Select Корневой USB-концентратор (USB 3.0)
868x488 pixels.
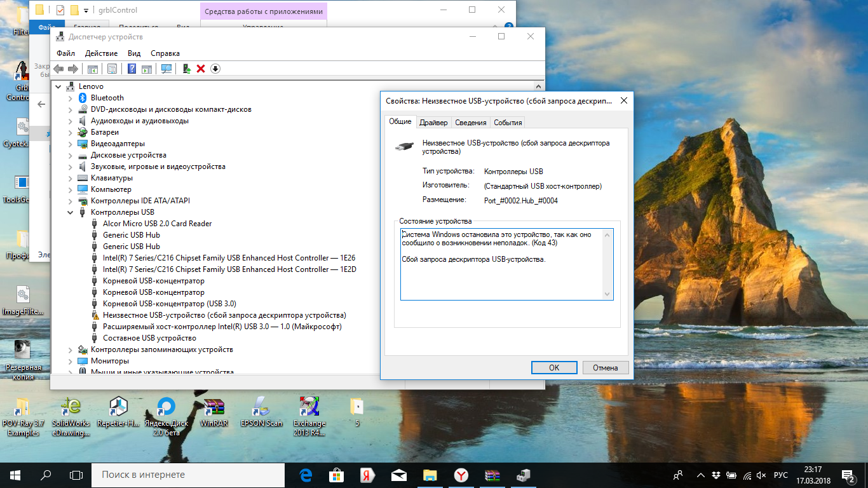[x=169, y=304]
